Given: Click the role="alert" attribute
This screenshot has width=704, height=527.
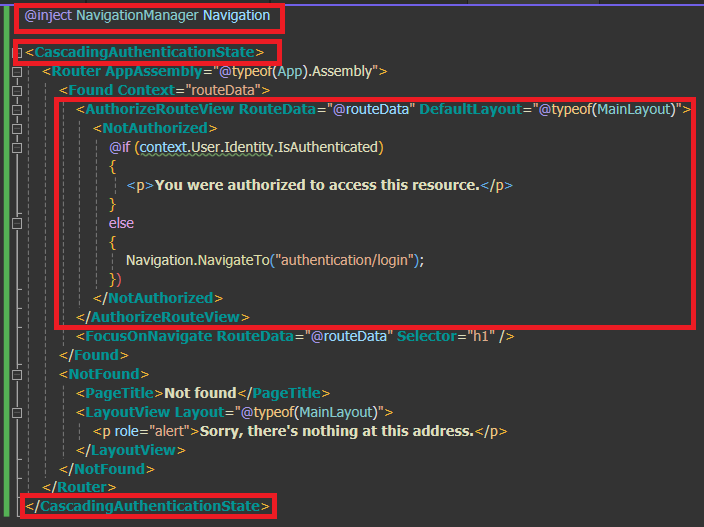Looking at the screenshot, I should point(150,431).
